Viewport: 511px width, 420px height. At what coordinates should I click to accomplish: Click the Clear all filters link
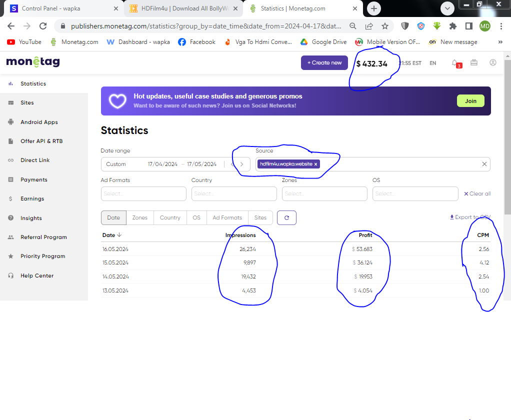click(477, 194)
